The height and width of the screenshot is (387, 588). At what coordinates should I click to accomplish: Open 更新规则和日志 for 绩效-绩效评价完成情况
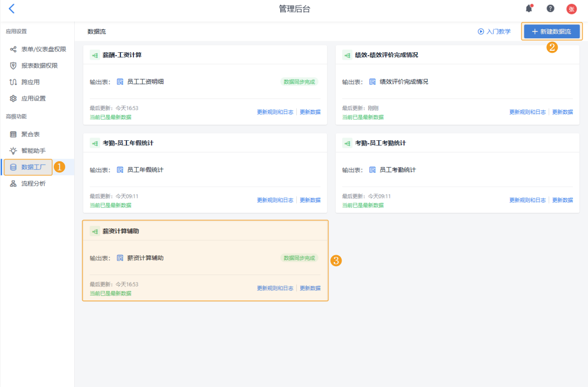tap(527, 112)
